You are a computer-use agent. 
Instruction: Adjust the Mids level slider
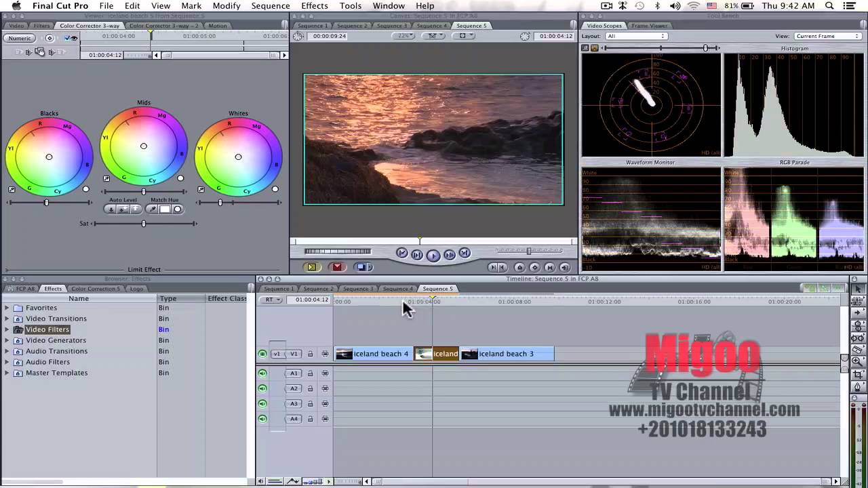coord(143,192)
